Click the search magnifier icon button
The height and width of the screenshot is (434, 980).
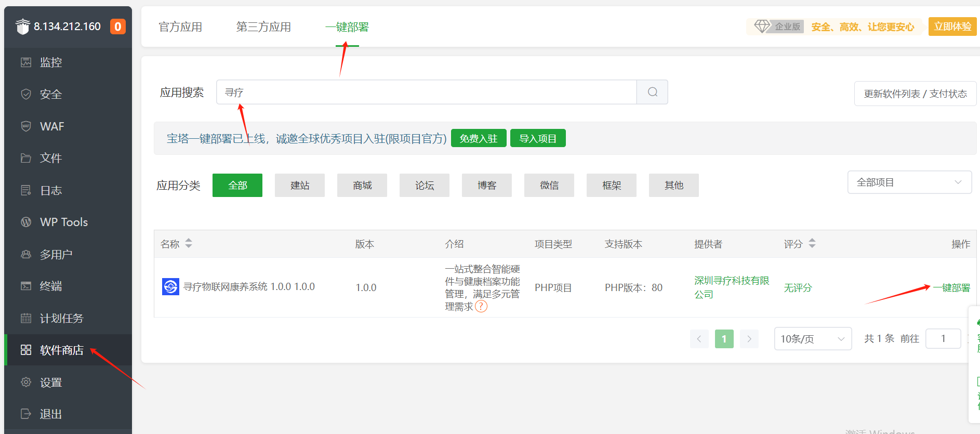coord(652,92)
